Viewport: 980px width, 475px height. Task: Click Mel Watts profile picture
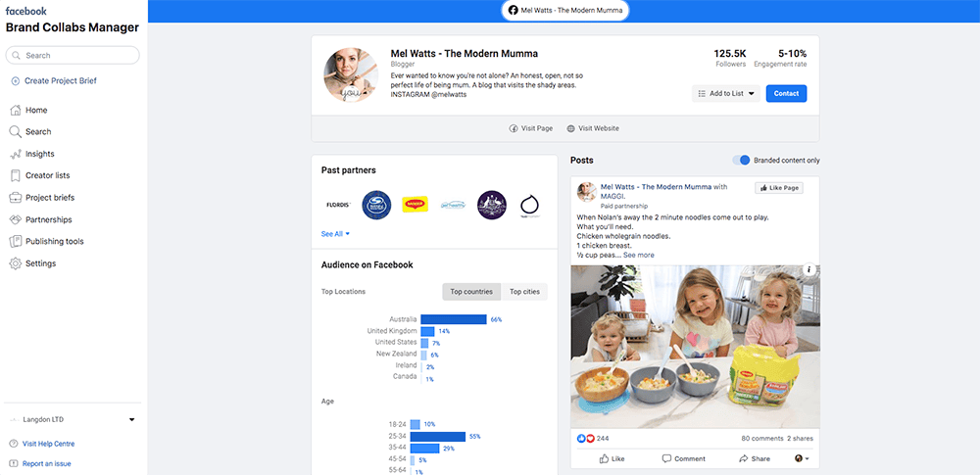point(351,75)
